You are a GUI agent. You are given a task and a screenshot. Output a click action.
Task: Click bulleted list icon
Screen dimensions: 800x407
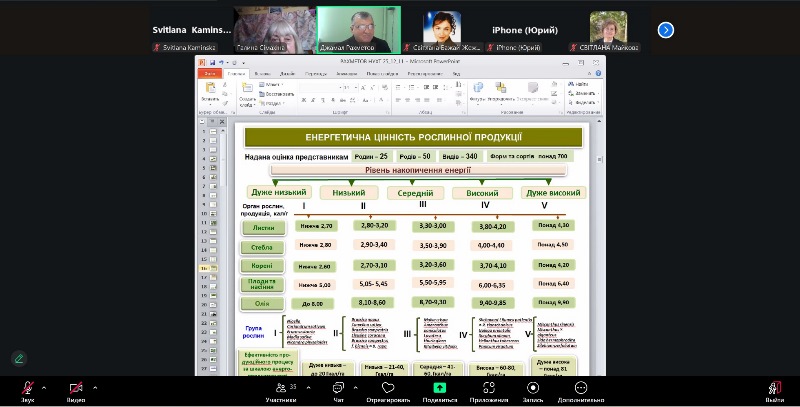(399, 88)
